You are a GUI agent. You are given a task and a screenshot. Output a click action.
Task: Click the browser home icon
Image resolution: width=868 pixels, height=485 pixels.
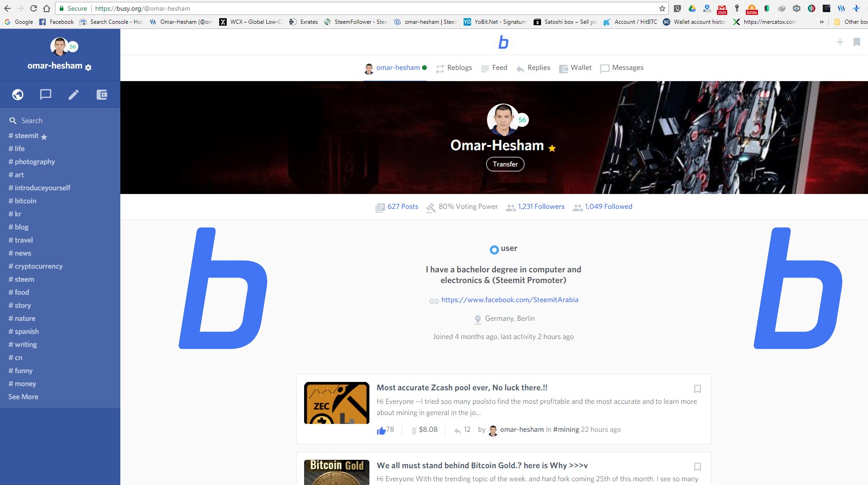46,8
